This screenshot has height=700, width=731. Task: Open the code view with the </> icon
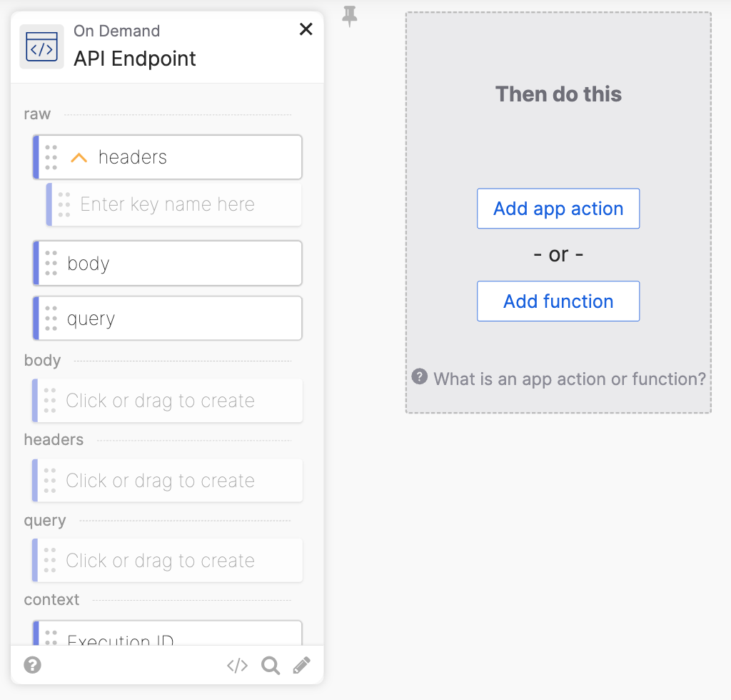click(236, 665)
